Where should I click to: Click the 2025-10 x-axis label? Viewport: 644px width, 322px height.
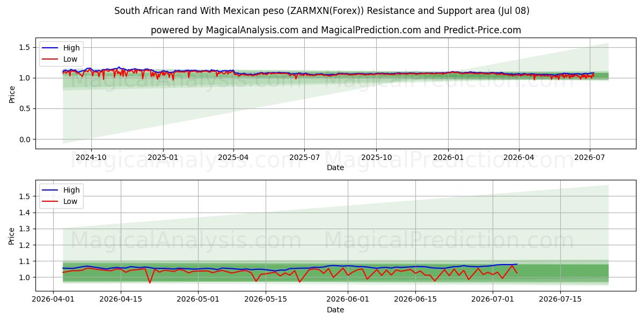coord(376,157)
